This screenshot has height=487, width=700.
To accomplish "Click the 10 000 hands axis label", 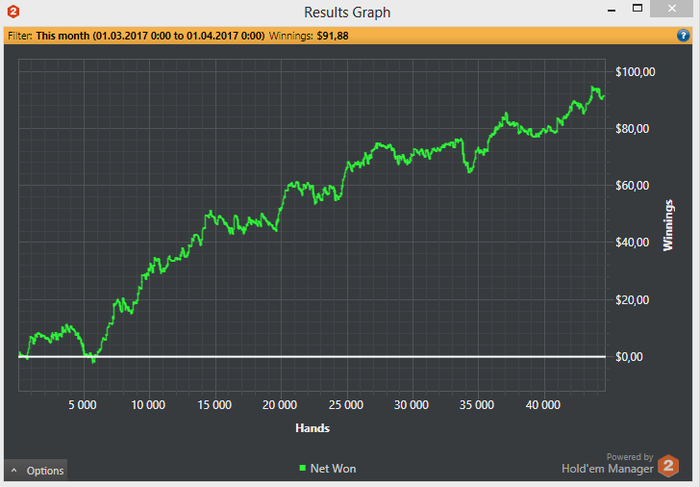I will (x=148, y=405).
